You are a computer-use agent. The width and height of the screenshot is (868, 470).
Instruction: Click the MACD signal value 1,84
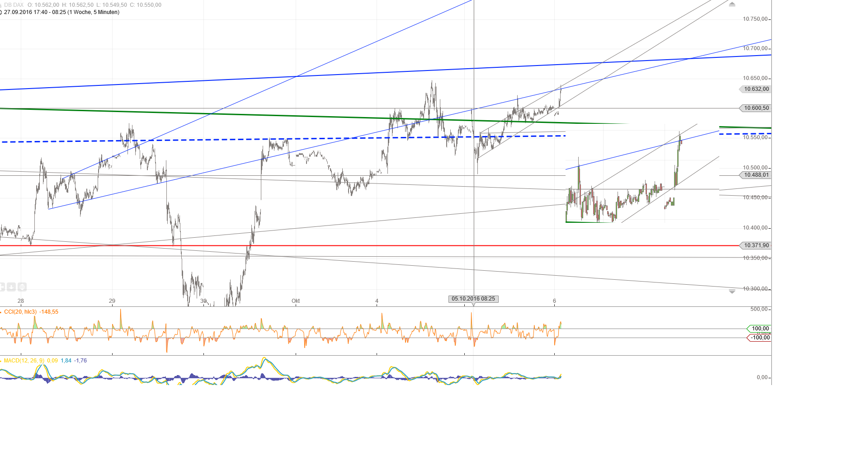click(x=66, y=361)
